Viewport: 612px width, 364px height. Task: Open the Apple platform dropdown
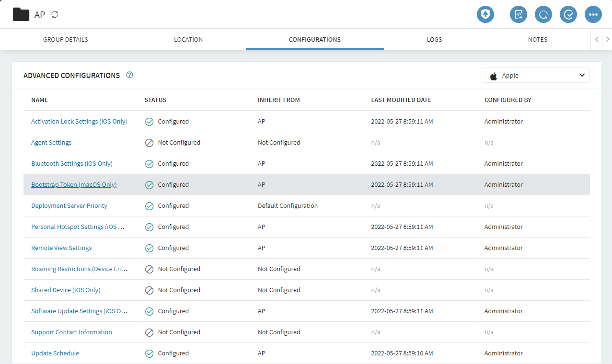tap(535, 76)
